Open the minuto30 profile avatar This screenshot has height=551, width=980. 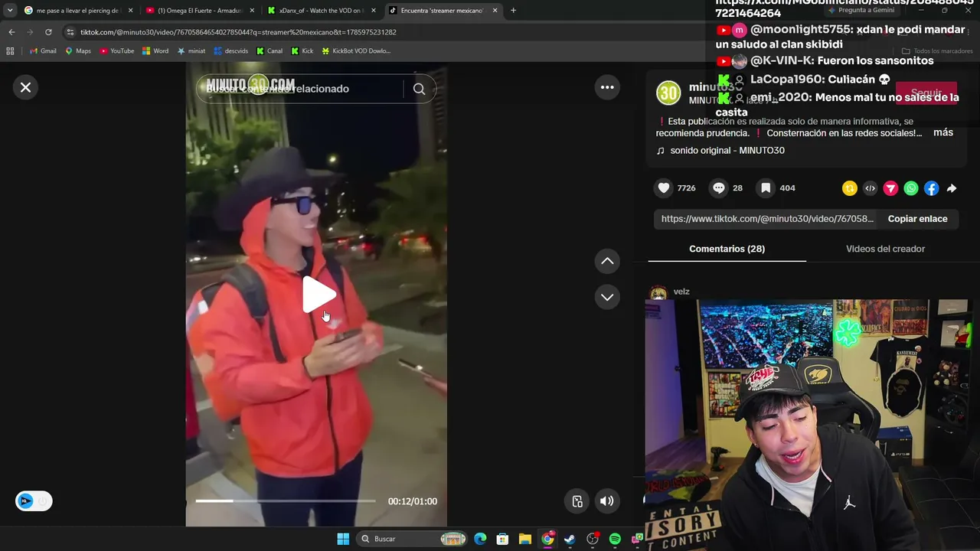[x=668, y=93]
